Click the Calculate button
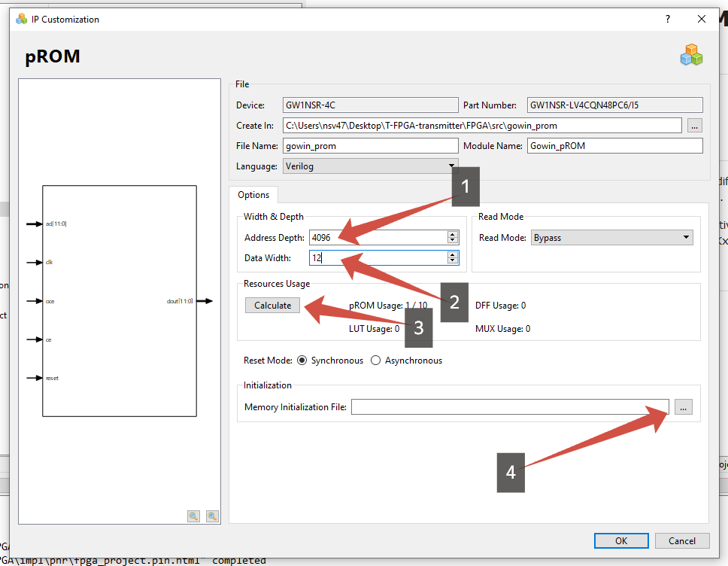The height and width of the screenshot is (566, 728). tap(272, 306)
